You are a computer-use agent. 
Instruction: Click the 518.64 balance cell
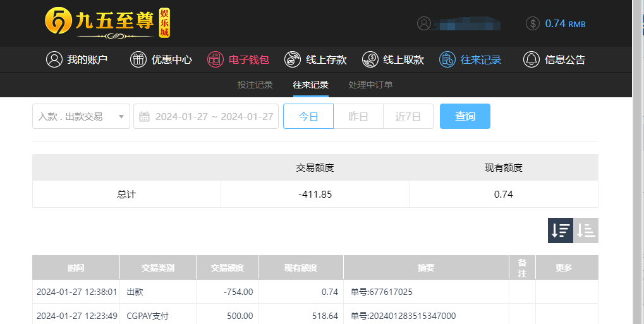coord(301,316)
